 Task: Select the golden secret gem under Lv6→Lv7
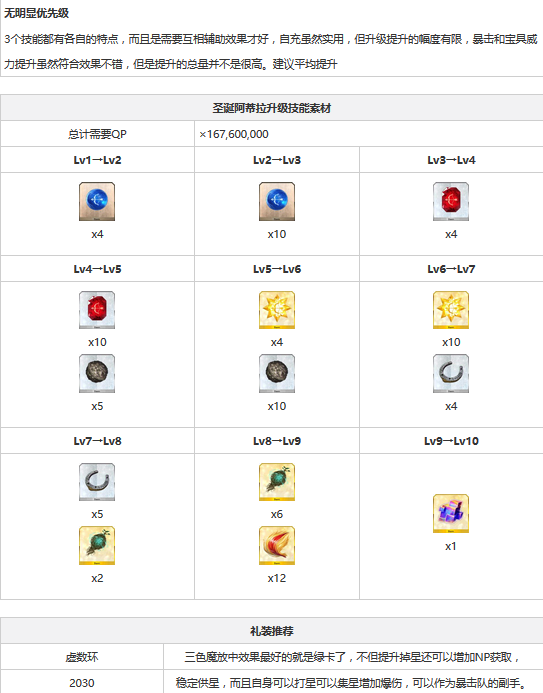451,309
